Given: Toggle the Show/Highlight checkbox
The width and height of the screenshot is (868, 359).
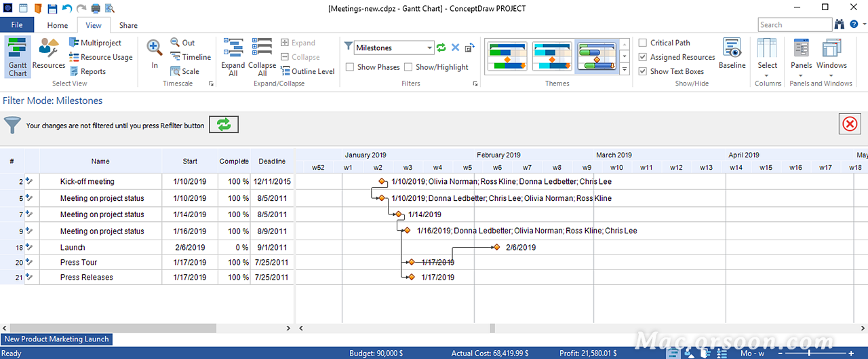Looking at the screenshot, I should pos(408,67).
